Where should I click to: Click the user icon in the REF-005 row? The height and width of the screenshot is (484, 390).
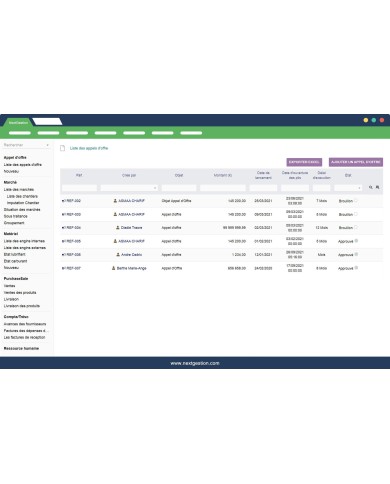[x=115, y=241]
